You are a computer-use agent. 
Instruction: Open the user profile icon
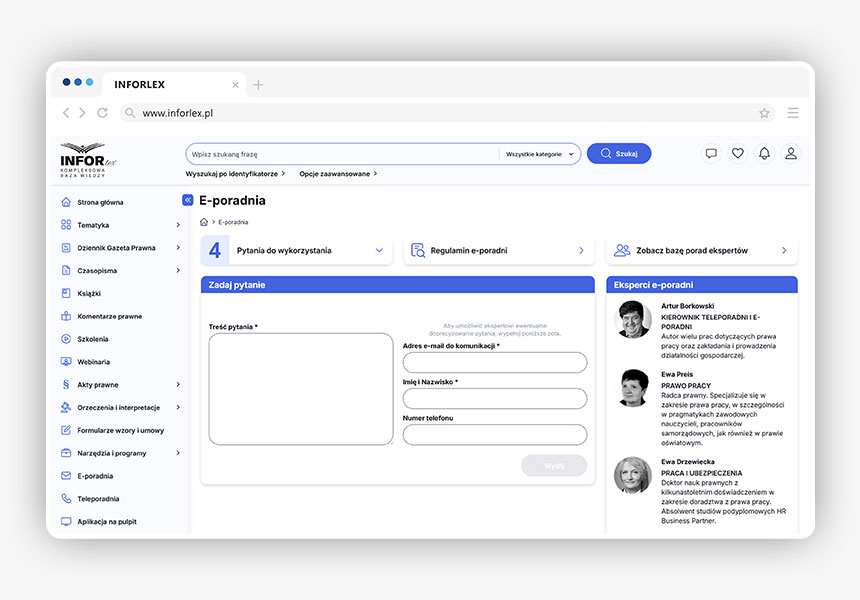(x=791, y=154)
